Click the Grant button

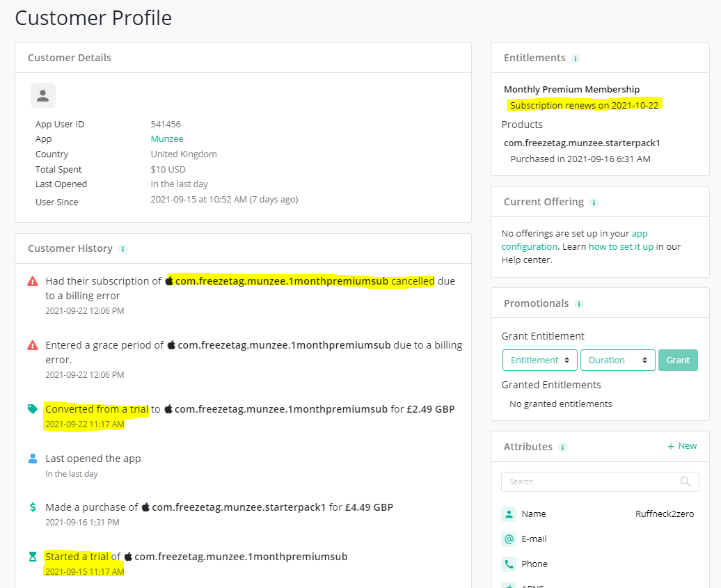pos(679,360)
